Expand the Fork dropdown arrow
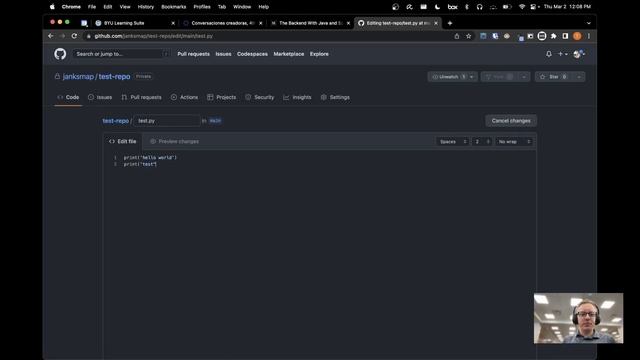640x360 pixels. [524, 77]
